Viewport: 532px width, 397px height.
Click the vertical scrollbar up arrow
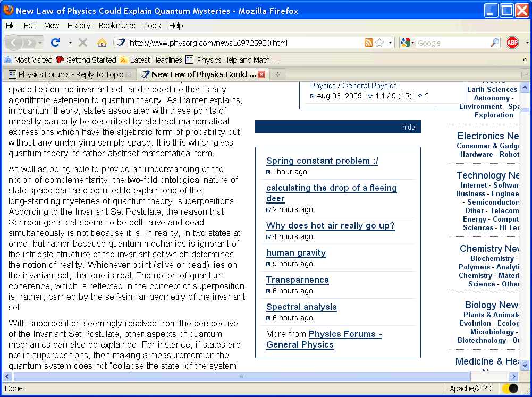pyautogui.click(x=525, y=87)
